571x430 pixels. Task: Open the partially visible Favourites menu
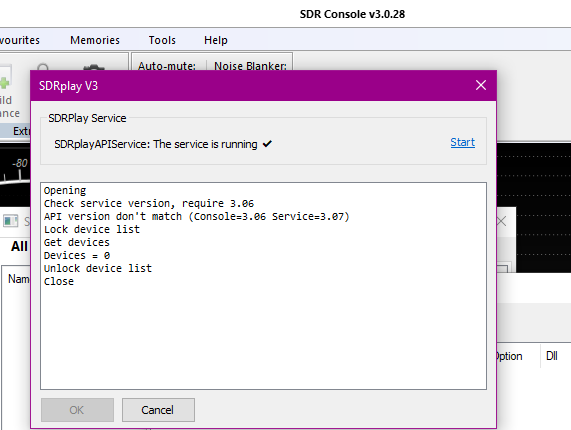pyautogui.click(x=20, y=40)
